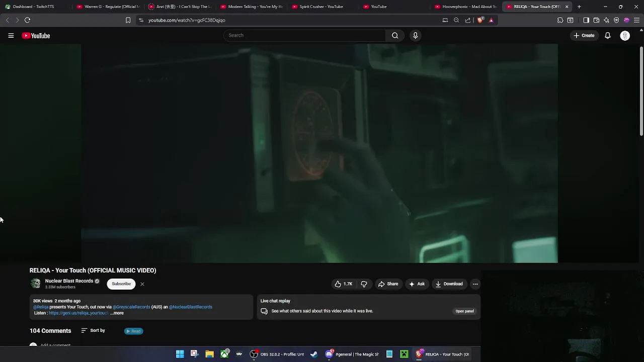Click the site settings icon in address bar
This screenshot has width=644, height=362.
pos(141,20)
